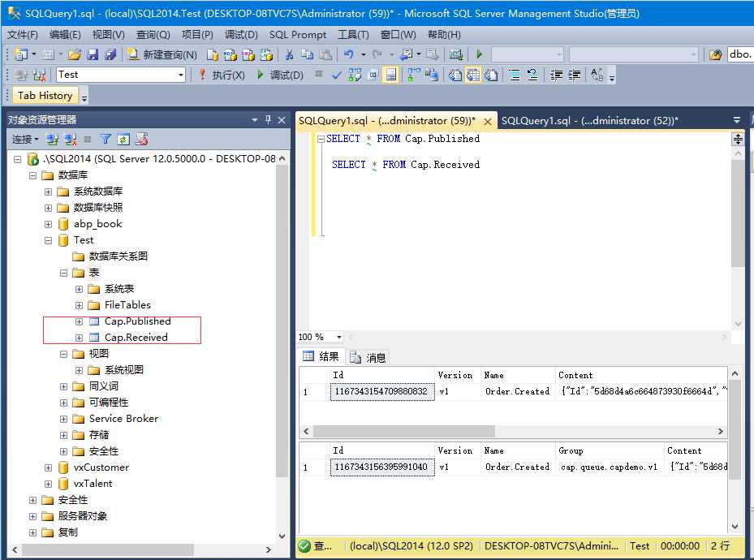Click the Id cell 1167343154709880832

tap(381, 391)
